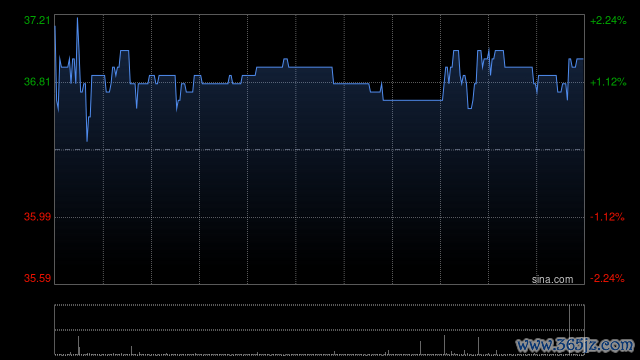Click the +2.24% percentage label
Image resolution: width=640 pixels, height=360 pixels.
608,20
